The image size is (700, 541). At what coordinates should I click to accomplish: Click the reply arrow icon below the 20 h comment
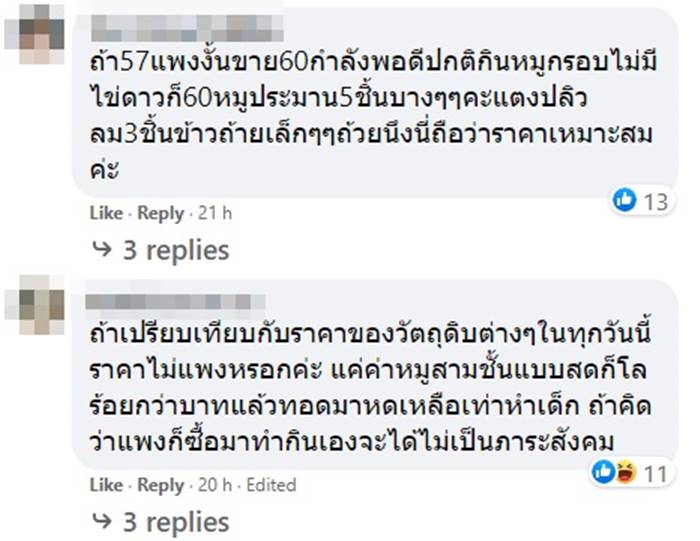tap(101, 521)
